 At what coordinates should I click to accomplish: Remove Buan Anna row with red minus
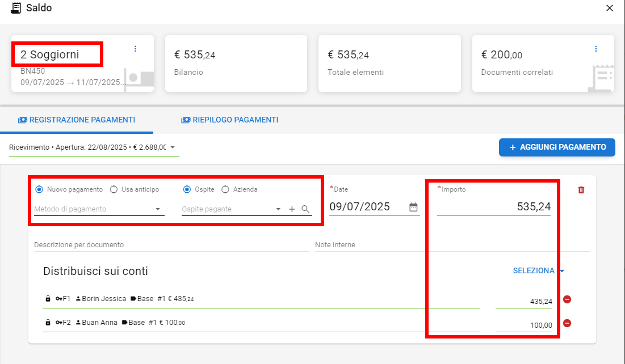(x=567, y=323)
